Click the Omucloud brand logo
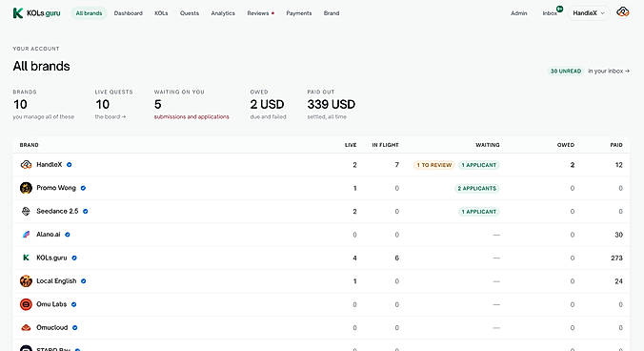Image resolution: width=644 pixels, height=351 pixels. pos(26,327)
